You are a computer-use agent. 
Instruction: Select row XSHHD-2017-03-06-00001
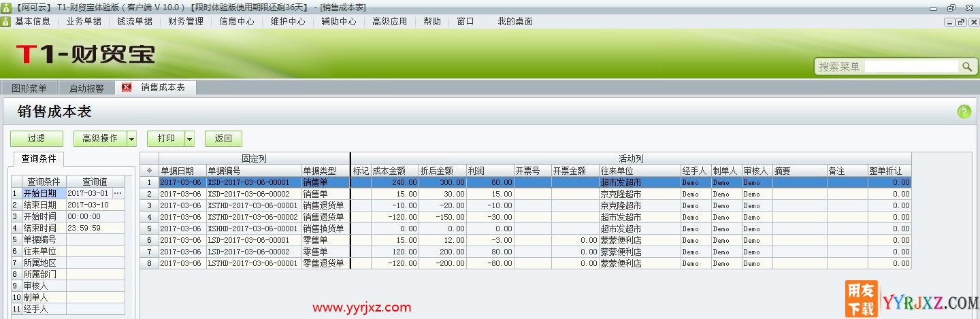(x=525, y=229)
